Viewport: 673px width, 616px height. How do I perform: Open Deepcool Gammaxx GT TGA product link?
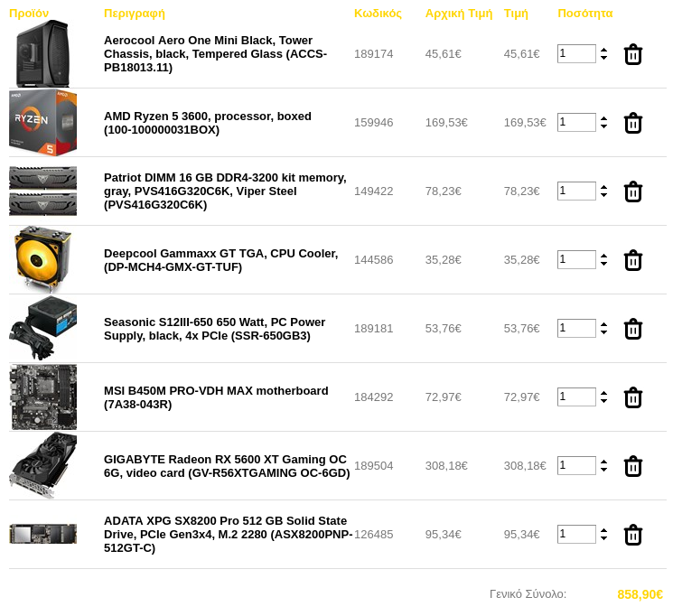[x=221, y=260]
